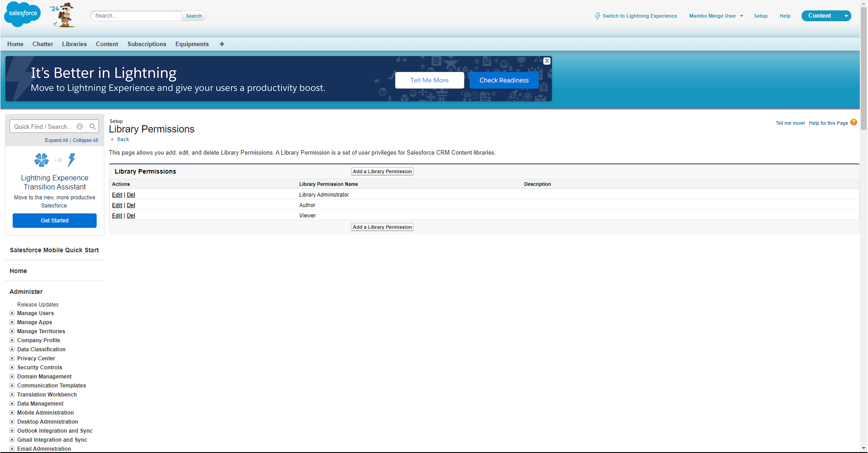
Task: Click the Quick Find magnifying glass icon
Action: tap(93, 126)
